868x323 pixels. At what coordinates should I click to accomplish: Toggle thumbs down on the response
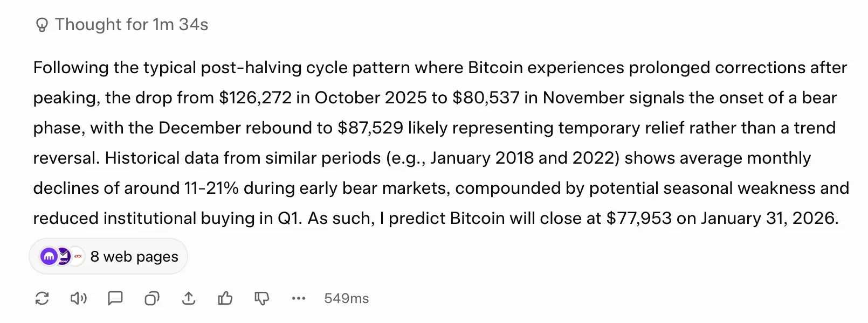262,298
